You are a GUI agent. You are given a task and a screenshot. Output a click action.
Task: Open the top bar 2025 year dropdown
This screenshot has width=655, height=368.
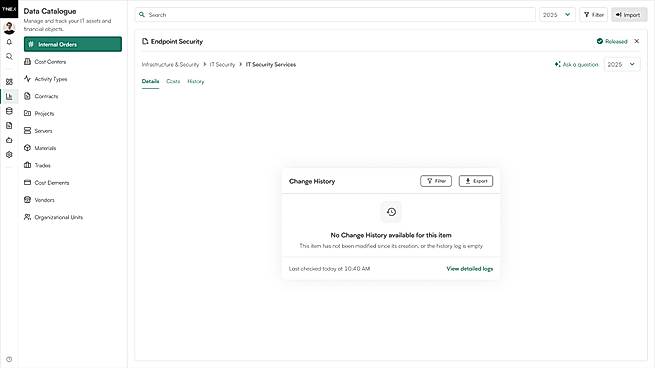[x=557, y=15]
